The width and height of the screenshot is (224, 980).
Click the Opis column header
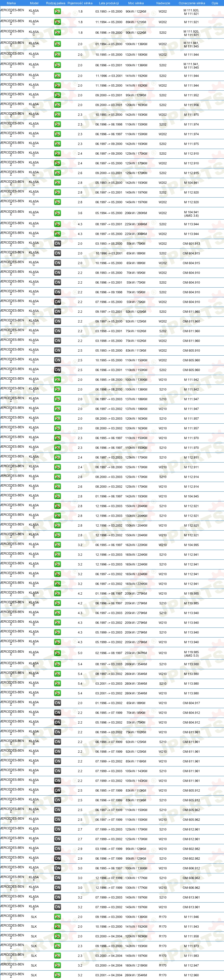click(x=215, y=3)
